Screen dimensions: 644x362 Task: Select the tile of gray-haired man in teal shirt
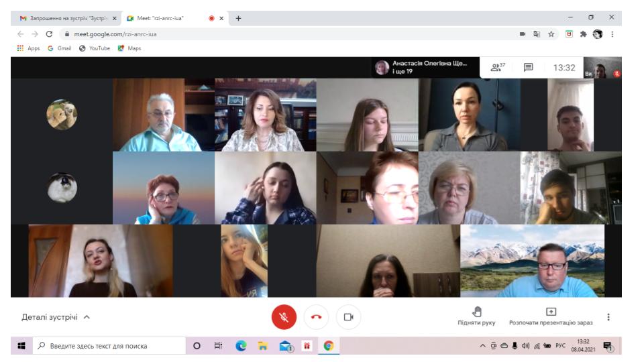pyautogui.click(x=164, y=115)
